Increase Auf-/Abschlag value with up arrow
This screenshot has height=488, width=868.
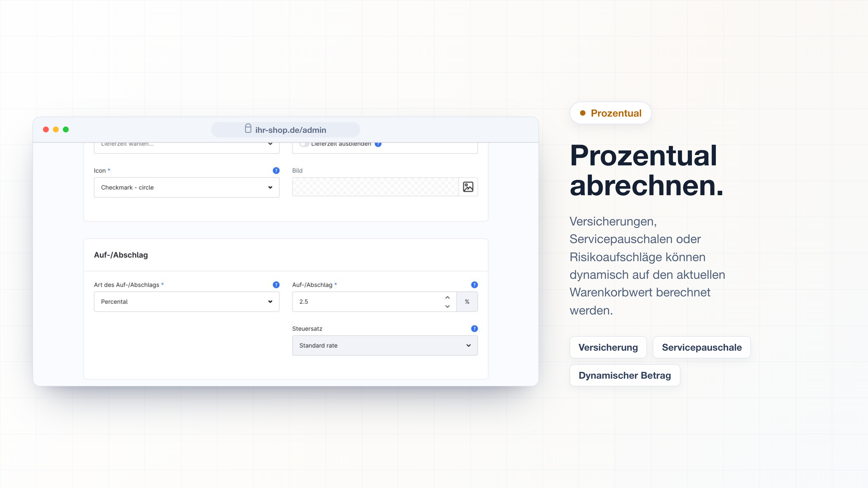[x=448, y=297]
